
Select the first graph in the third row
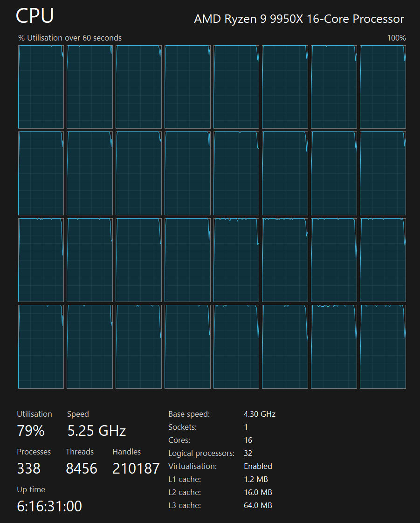click(41, 260)
